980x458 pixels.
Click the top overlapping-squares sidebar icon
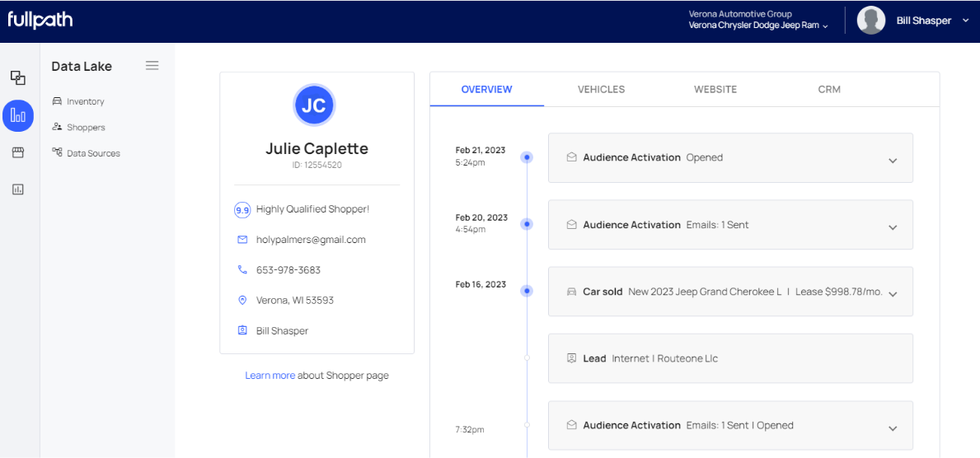pos(18,77)
